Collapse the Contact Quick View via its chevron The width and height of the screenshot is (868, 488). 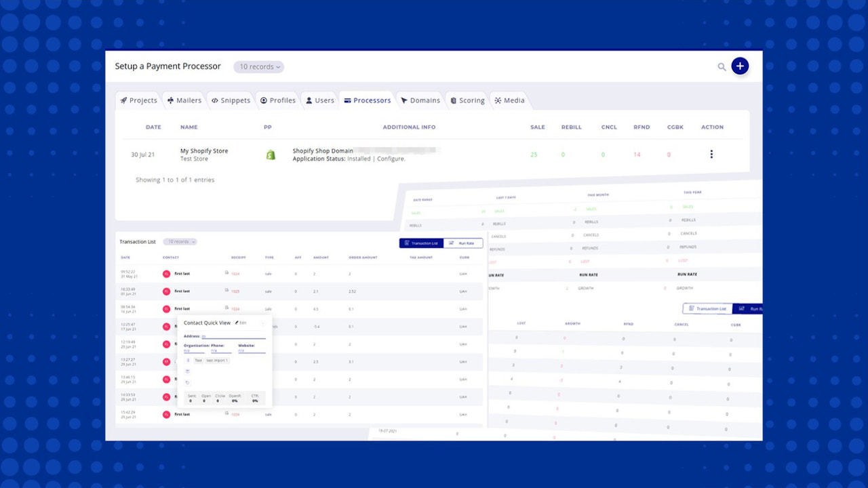click(x=263, y=323)
